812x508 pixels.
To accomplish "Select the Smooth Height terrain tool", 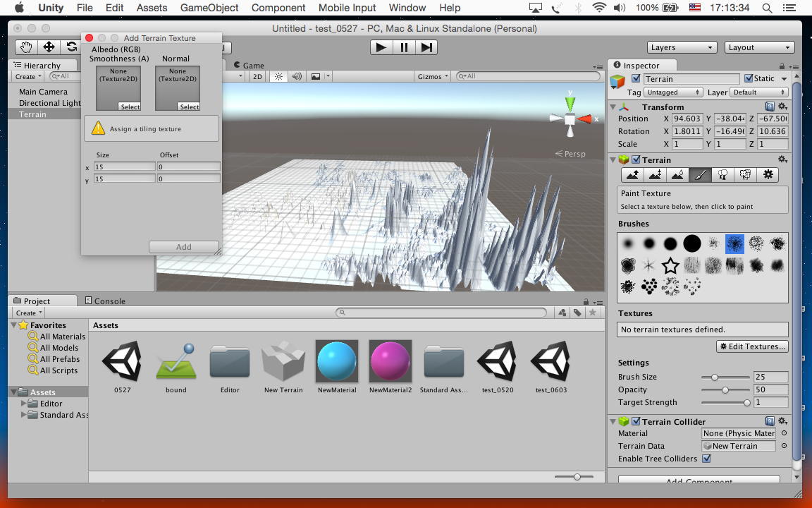I will point(677,175).
